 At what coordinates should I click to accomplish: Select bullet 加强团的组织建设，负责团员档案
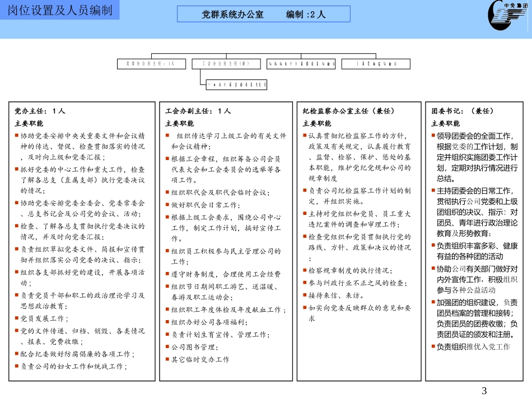click(x=475, y=318)
